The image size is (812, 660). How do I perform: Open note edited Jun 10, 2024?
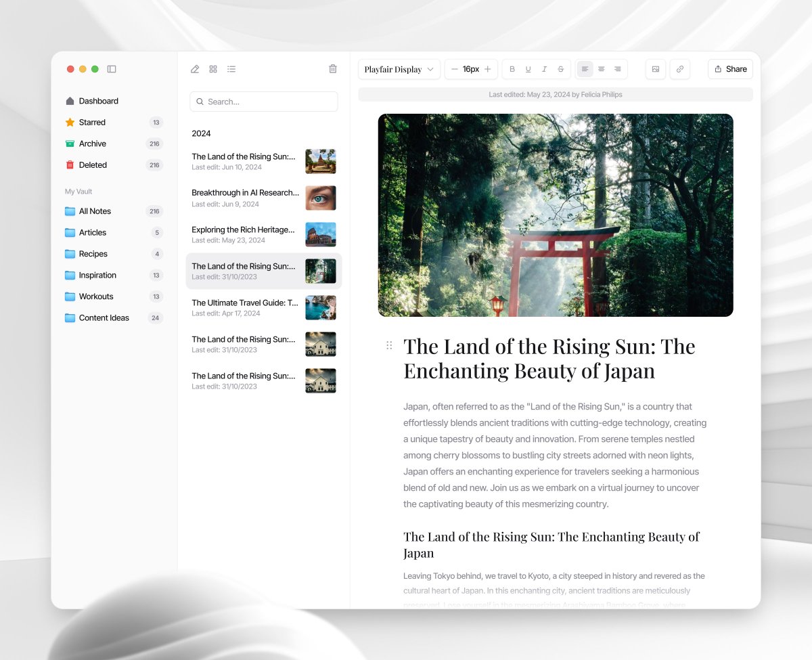click(264, 162)
